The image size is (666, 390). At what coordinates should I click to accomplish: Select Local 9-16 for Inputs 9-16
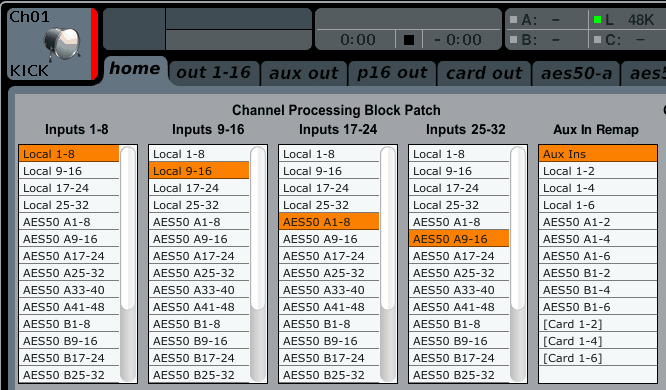[199, 171]
